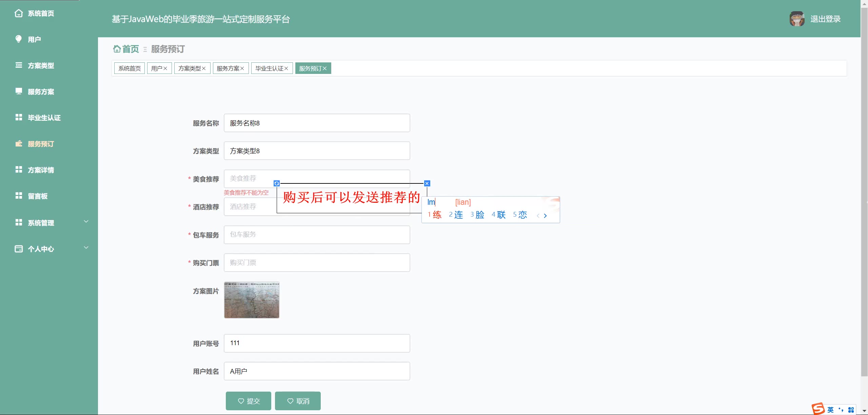This screenshot has width=868, height=415.
Task: Pick IME candidate 5 恋
Action: point(520,215)
